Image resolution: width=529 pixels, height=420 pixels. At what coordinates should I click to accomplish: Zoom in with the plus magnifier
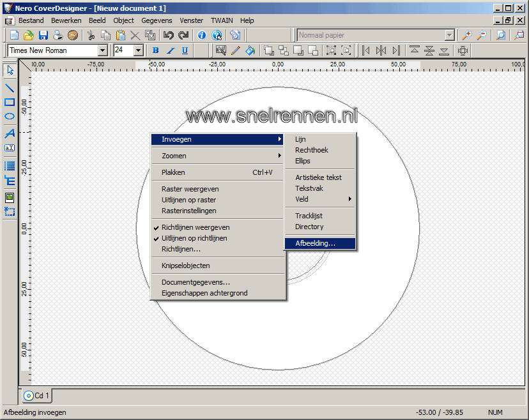point(467,35)
